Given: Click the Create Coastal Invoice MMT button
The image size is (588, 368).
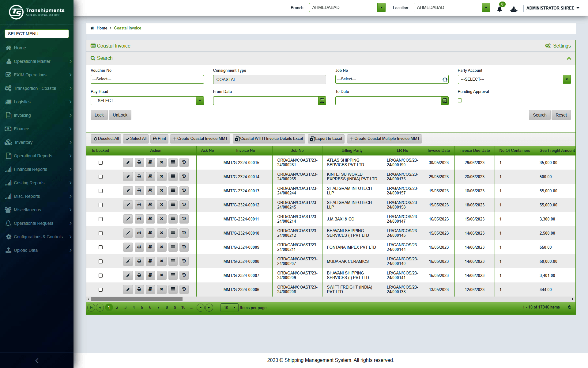Looking at the screenshot, I should click(x=200, y=139).
